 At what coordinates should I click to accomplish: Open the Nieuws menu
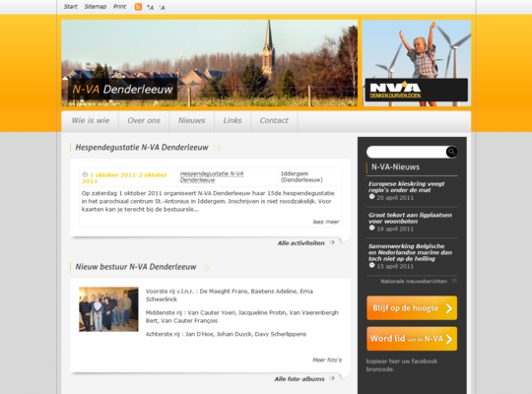point(192,121)
